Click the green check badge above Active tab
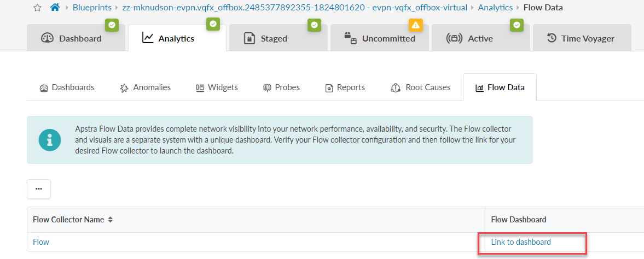Viewport: 644px width, 259px height. [517, 25]
